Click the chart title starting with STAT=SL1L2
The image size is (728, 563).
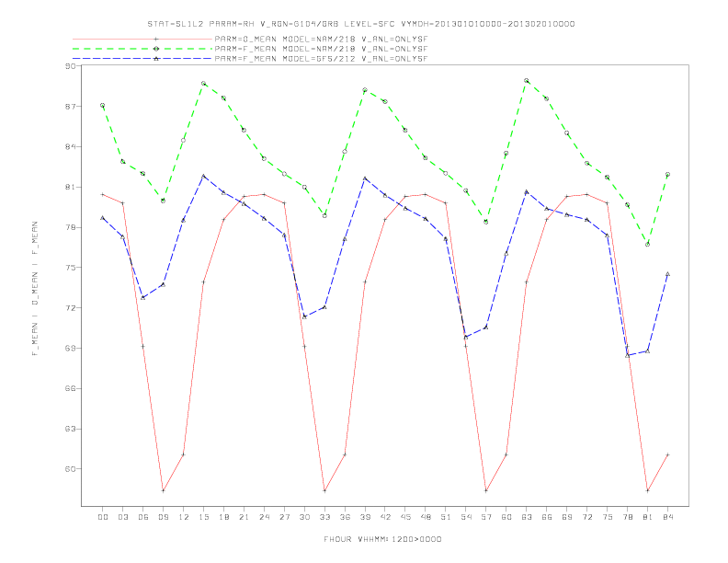click(x=360, y=24)
